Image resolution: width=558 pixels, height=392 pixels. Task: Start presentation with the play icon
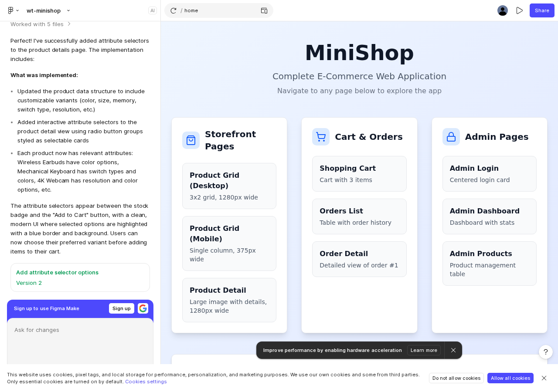[519, 10]
